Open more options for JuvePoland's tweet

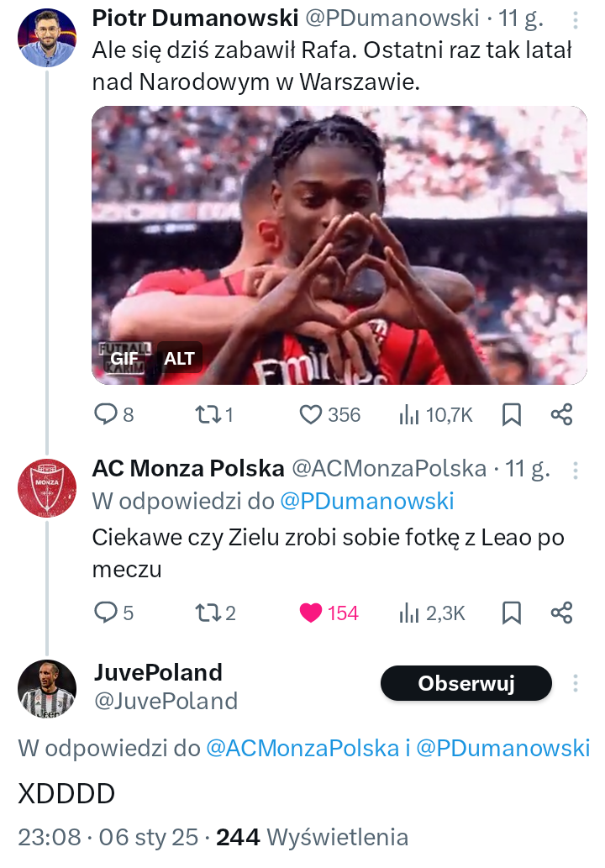tap(575, 682)
